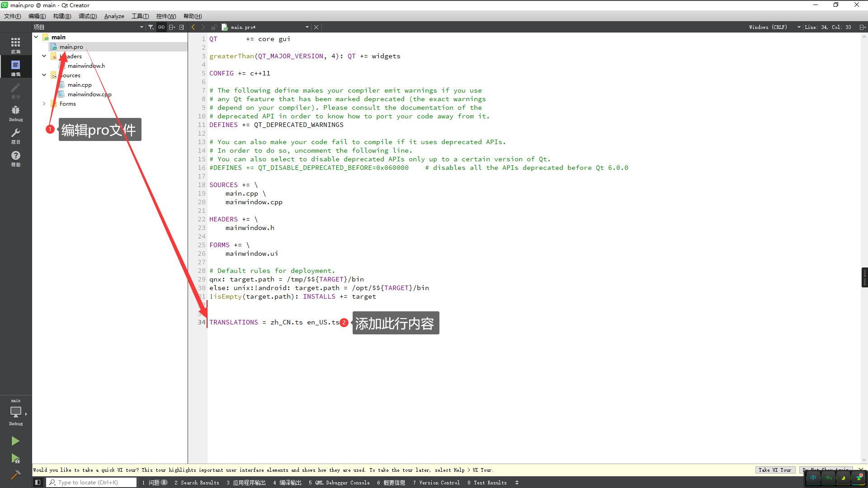Toggle the left sidebar visibility button
The width and height of the screenshot is (868, 488).
[38, 483]
